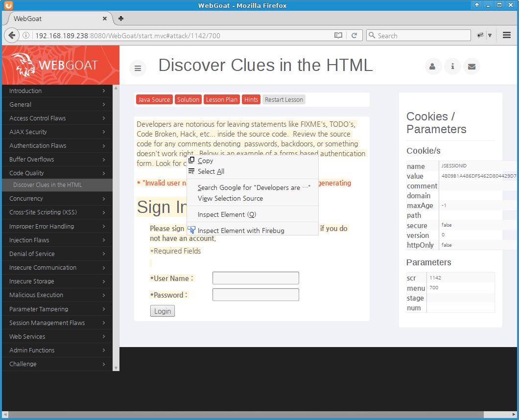Open the Firefox hamburger menu
The height and width of the screenshot is (420, 519).
(506, 35)
